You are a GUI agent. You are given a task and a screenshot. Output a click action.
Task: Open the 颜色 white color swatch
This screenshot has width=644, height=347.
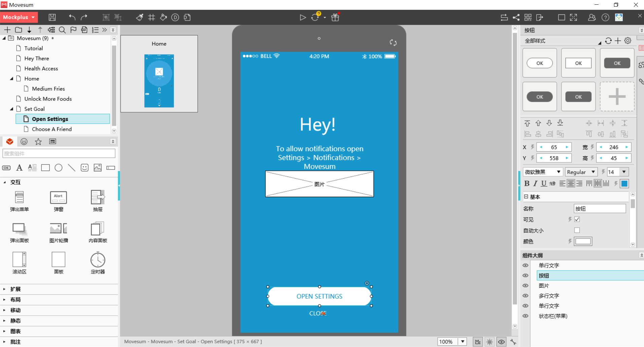pyautogui.click(x=583, y=241)
